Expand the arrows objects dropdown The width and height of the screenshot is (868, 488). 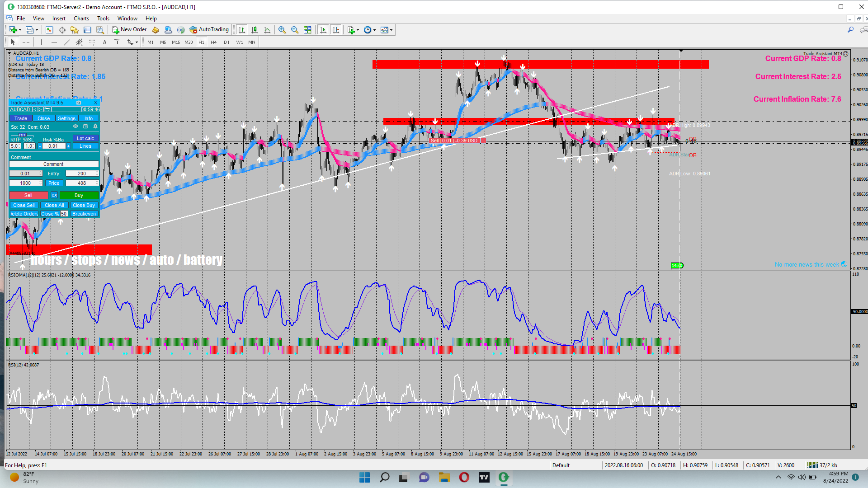[x=137, y=42]
